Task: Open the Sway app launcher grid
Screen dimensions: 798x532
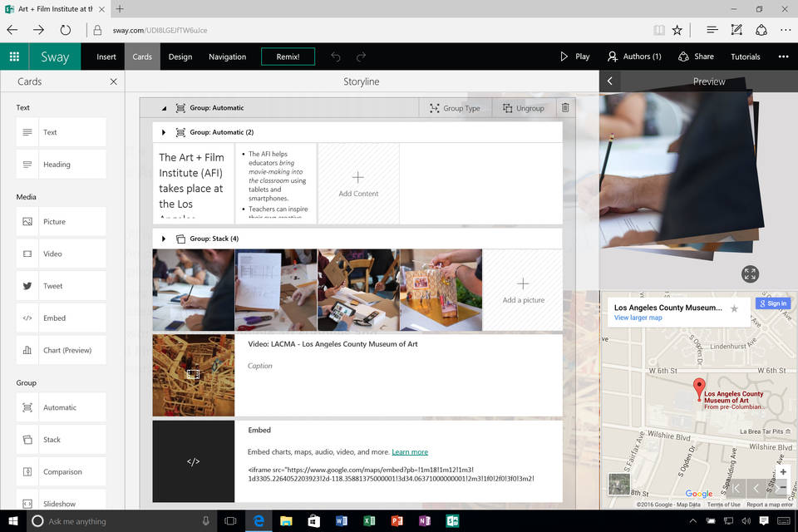Action: click(13, 57)
